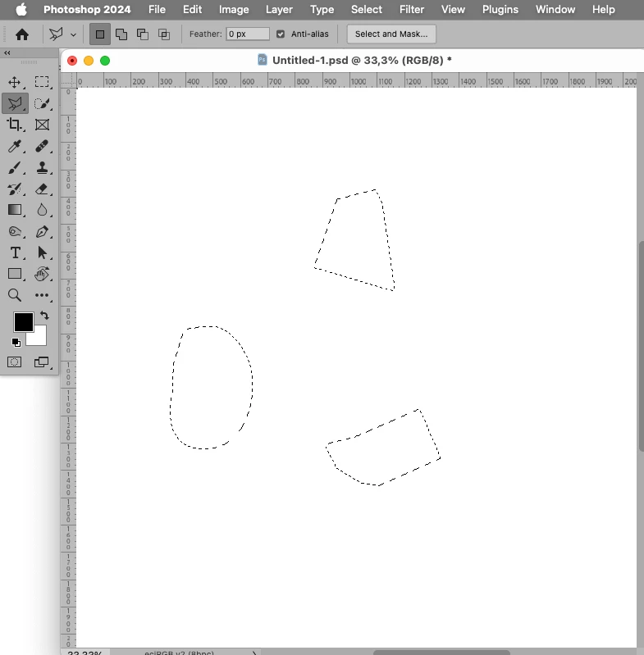Select the Brush tool
This screenshot has height=655, width=644.
click(15, 168)
